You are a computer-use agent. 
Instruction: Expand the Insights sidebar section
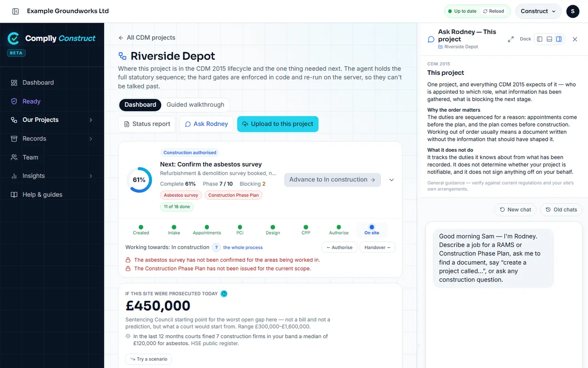[x=52, y=176]
